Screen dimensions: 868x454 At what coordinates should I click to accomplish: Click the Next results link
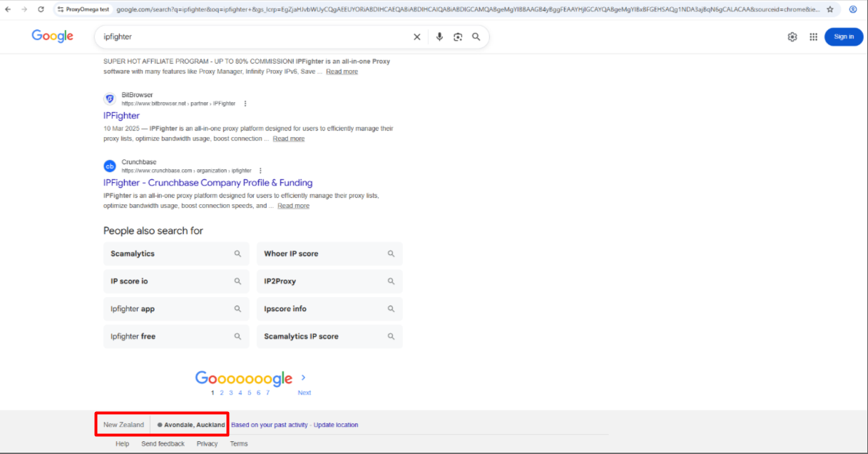point(305,393)
